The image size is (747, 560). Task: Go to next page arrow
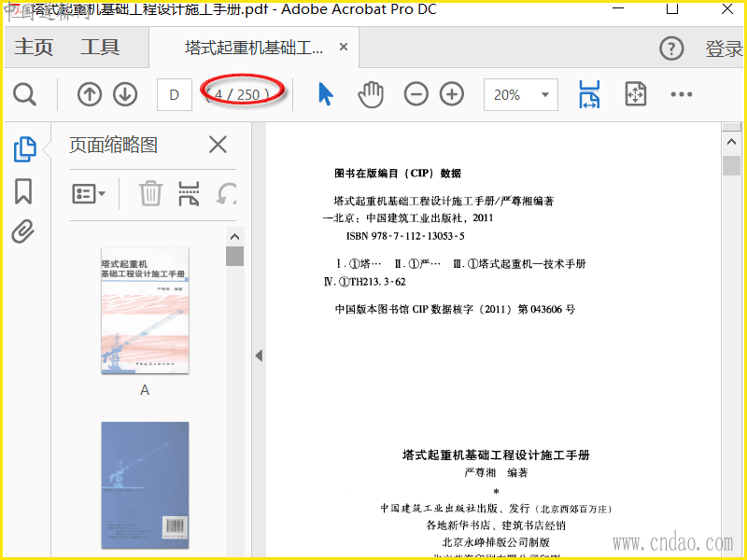125,94
